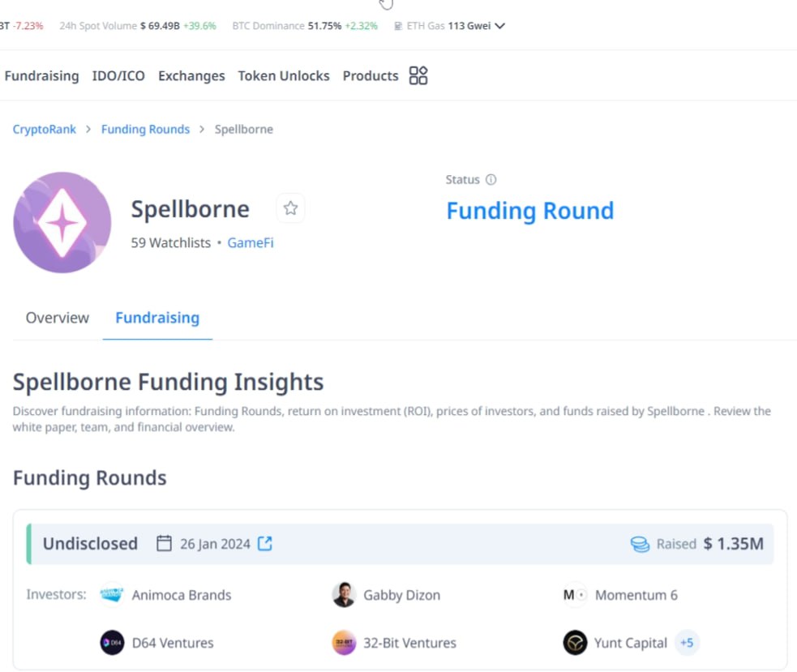Viewport: 797px width, 672px height.
Task: Click the Animoca Brands investor logo
Action: tap(112, 594)
